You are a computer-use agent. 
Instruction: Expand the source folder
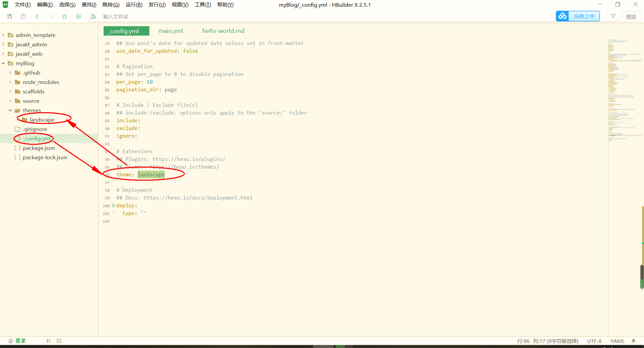pos(10,101)
